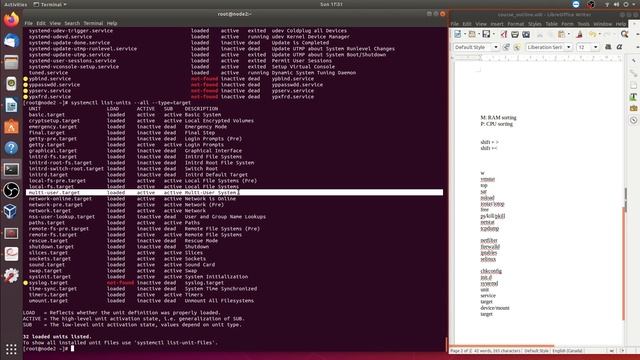Open the Liberation Serif font name dropdown
This screenshot has height=360, width=640.
[x=569, y=47]
